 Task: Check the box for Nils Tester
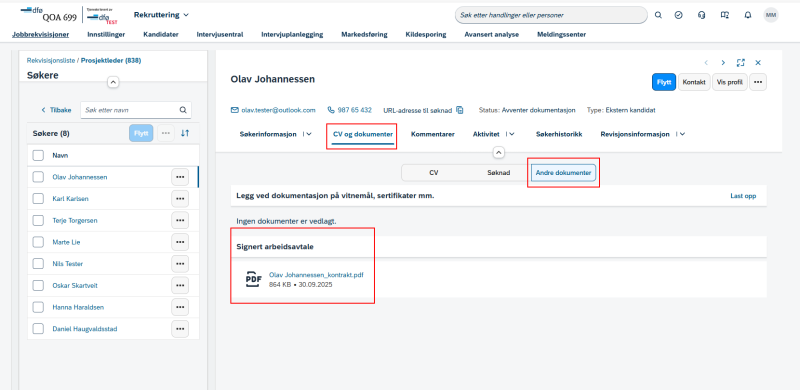click(38, 264)
